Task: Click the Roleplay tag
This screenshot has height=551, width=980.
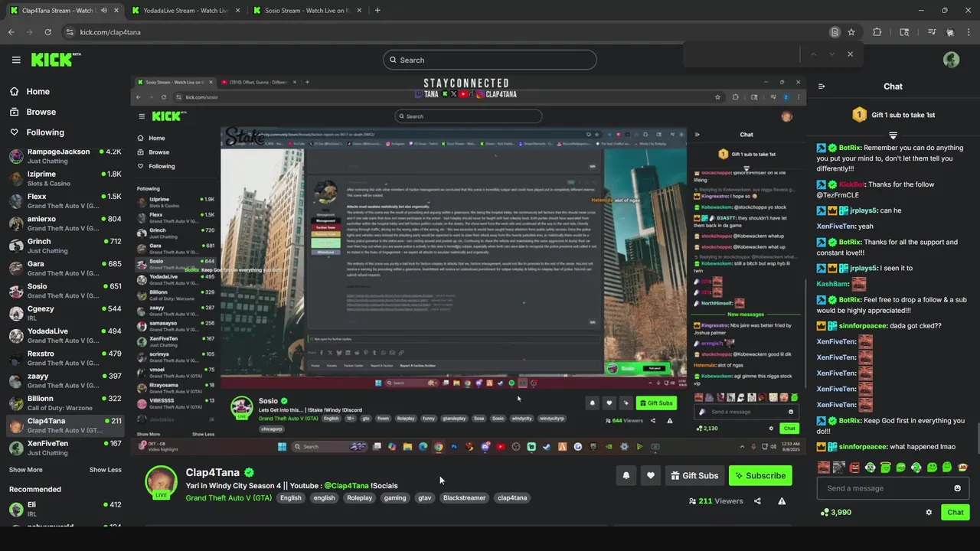Action: [359, 497]
